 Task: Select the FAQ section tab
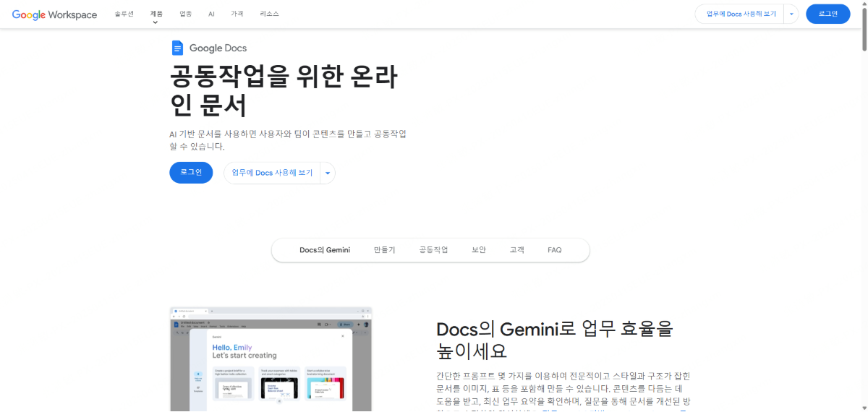(555, 250)
